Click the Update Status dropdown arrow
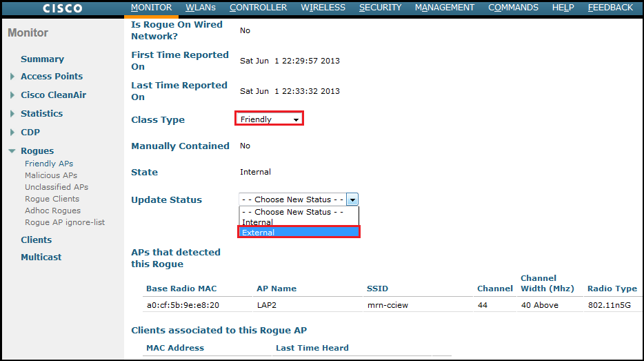The height and width of the screenshot is (361, 644). click(x=352, y=199)
